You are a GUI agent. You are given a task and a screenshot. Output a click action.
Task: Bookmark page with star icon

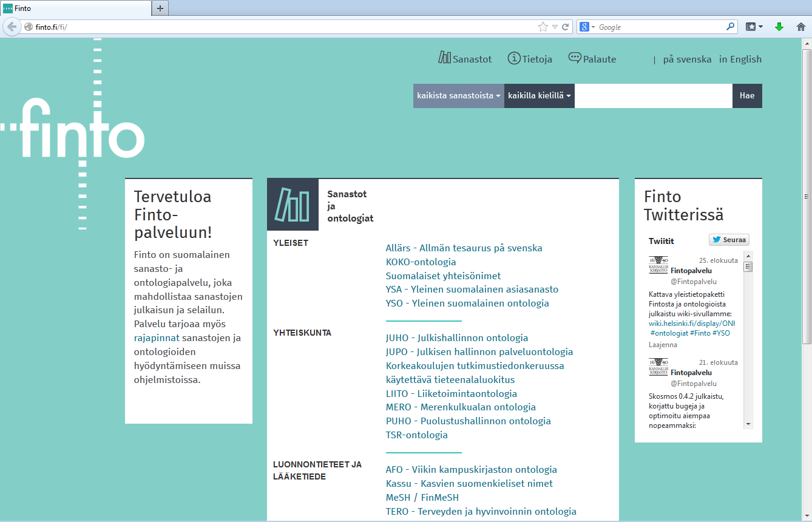click(543, 27)
